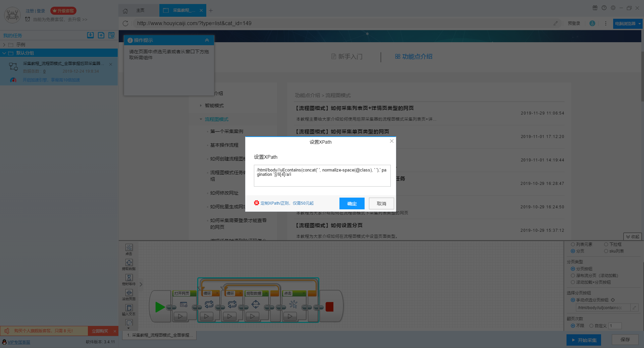Expand the 示例 task folder
Screen dimensions: 644x348
[4, 45]
